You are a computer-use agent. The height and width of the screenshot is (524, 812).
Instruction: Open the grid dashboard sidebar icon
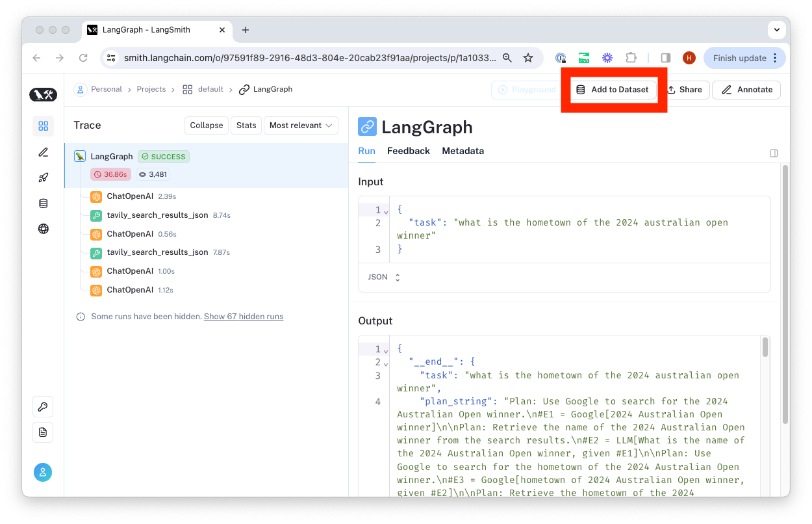(44, 126)
